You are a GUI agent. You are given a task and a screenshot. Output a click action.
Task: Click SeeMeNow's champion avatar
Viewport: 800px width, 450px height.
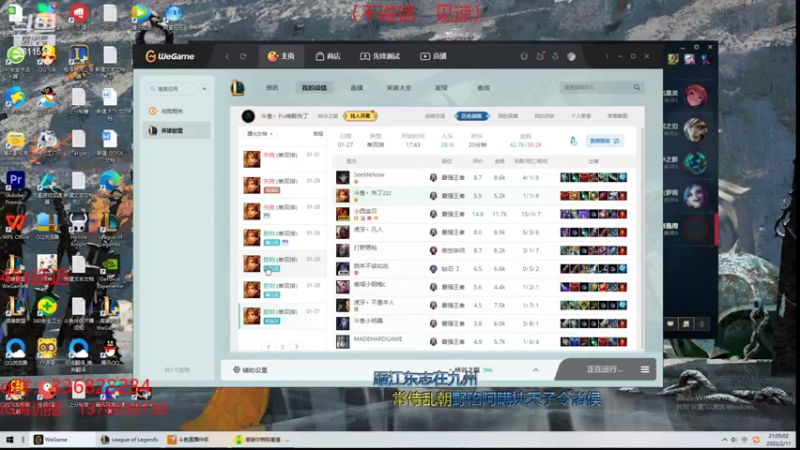pos(342,178)
